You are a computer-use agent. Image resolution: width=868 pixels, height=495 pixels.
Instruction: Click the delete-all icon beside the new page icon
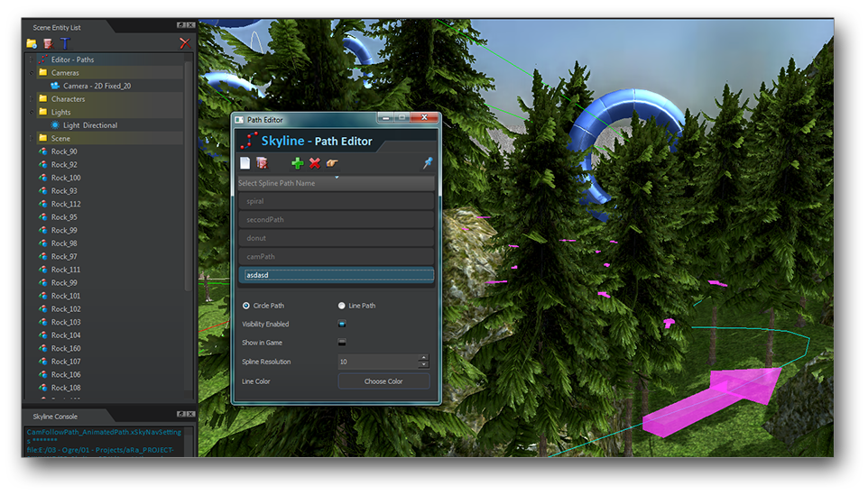262,162
